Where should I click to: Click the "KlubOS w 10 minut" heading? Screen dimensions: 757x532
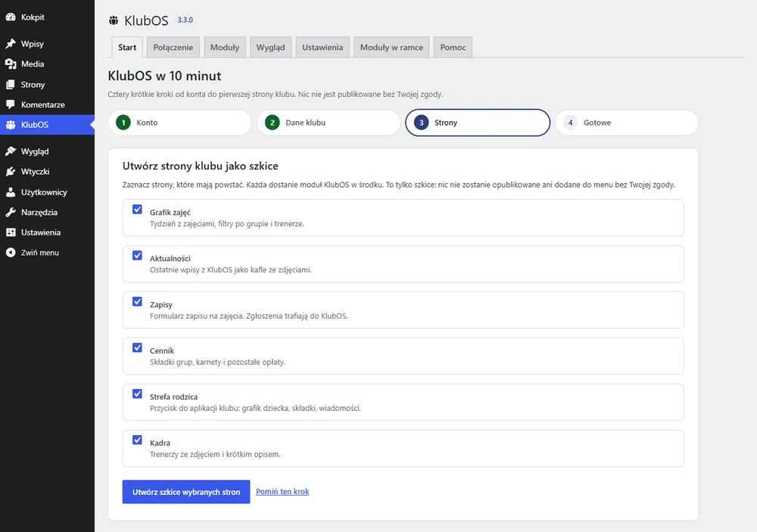[x=164, y=76]
